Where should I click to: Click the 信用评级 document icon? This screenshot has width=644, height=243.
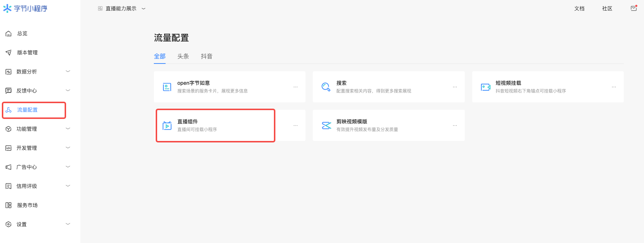click(8, 186)
